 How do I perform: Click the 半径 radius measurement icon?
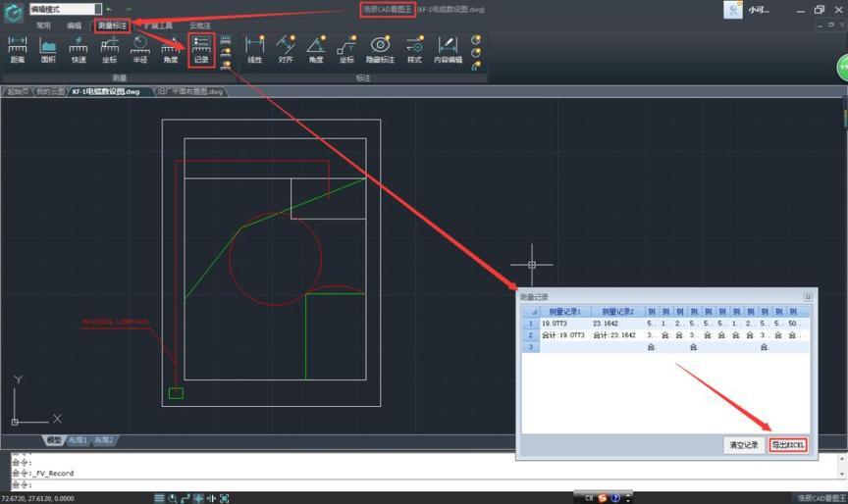tap(139, 49)
